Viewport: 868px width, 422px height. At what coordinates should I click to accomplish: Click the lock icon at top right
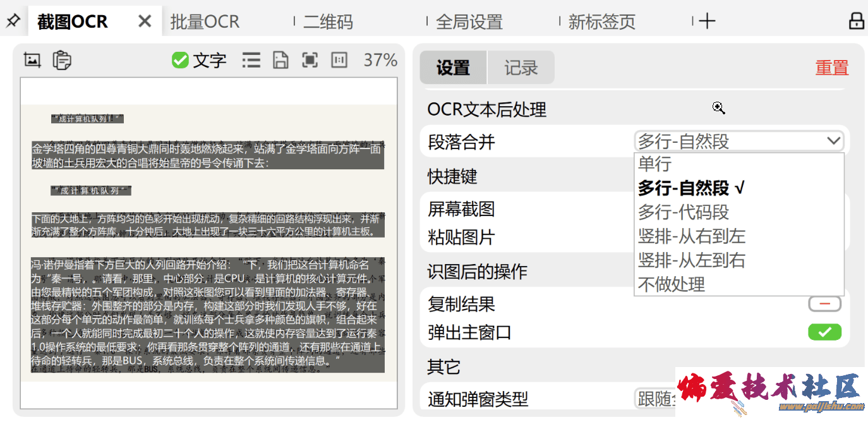coord(856,21)
